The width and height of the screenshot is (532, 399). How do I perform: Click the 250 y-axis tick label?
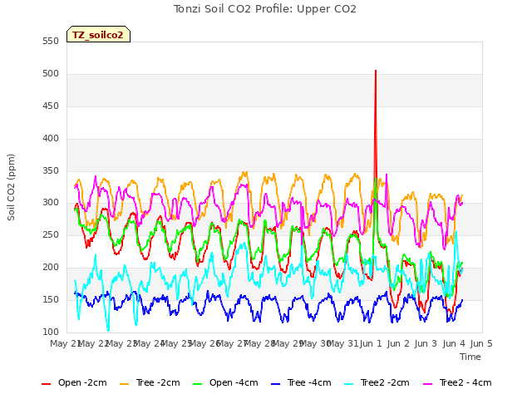click(x=51, y=235)
